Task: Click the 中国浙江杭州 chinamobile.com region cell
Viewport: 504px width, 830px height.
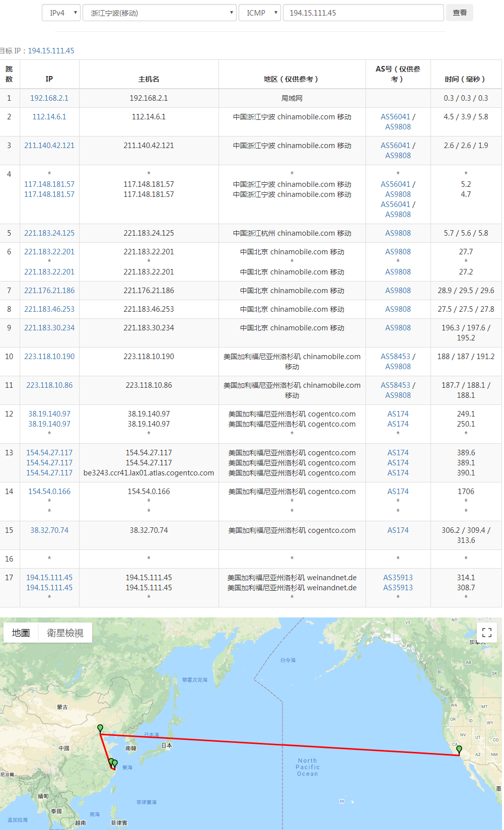Action: (x=292, y=233)
